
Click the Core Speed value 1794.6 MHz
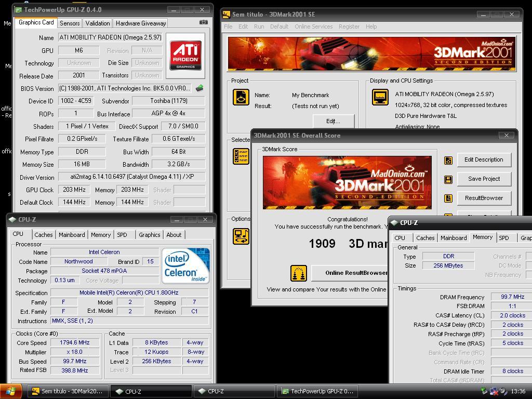point(75,343)
